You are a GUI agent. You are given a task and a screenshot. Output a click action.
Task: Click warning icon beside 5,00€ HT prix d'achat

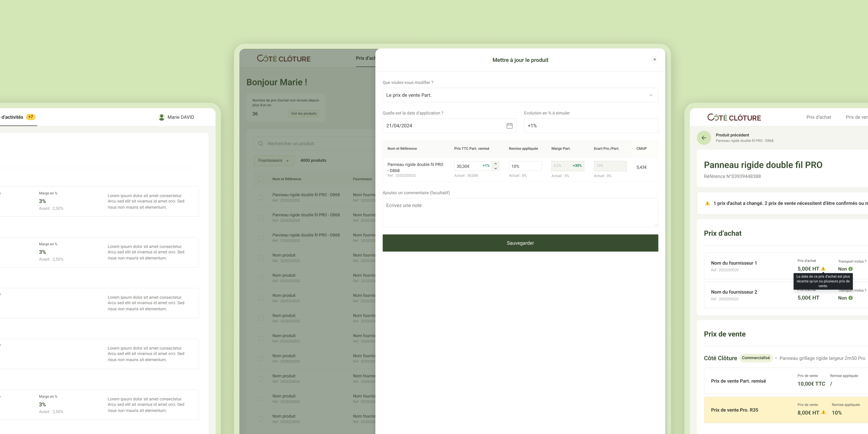click(823, 269)
